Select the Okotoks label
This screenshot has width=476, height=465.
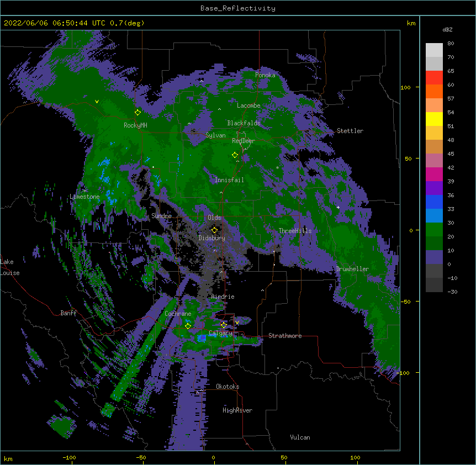[228, 387]
